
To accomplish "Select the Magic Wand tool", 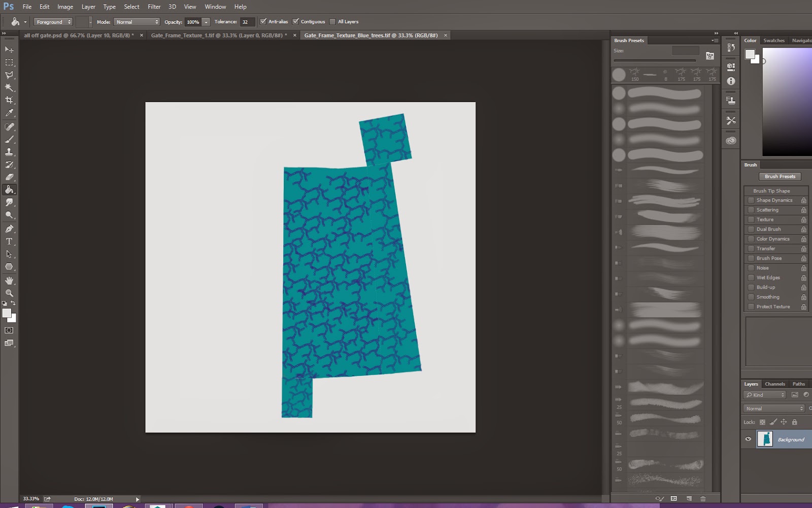I will 9,87.
